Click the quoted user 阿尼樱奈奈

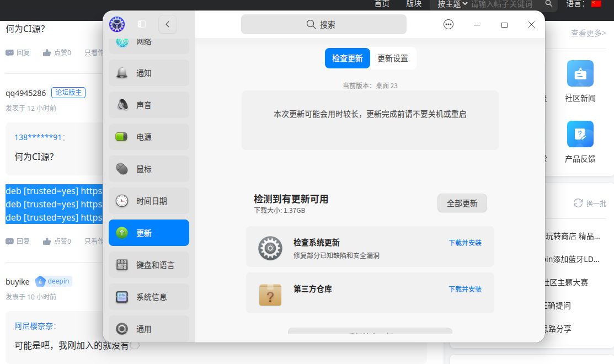[34, 326]
